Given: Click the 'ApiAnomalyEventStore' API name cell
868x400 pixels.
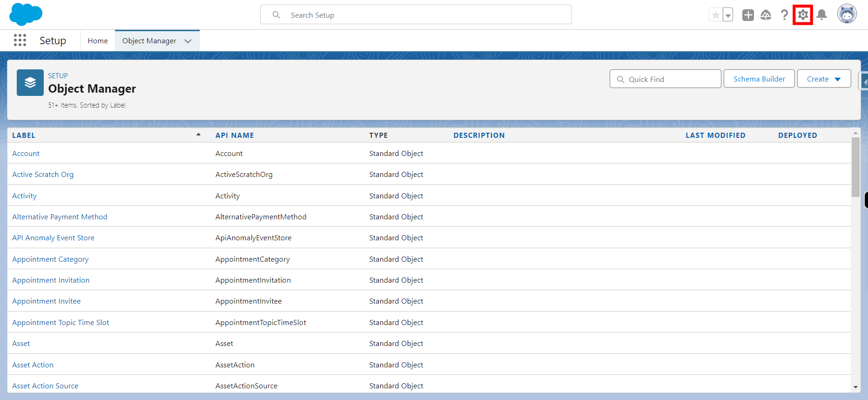Looking at the screenshot, I should 253,237.
